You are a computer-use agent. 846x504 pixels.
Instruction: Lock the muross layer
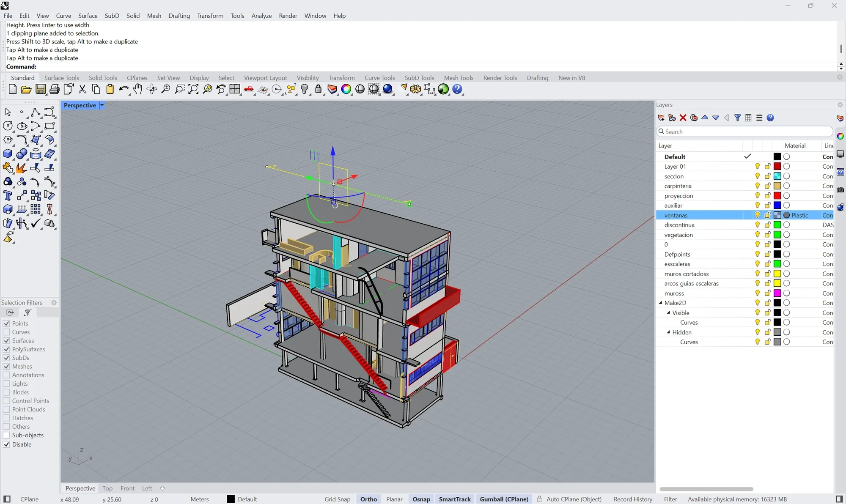(767, 293)
